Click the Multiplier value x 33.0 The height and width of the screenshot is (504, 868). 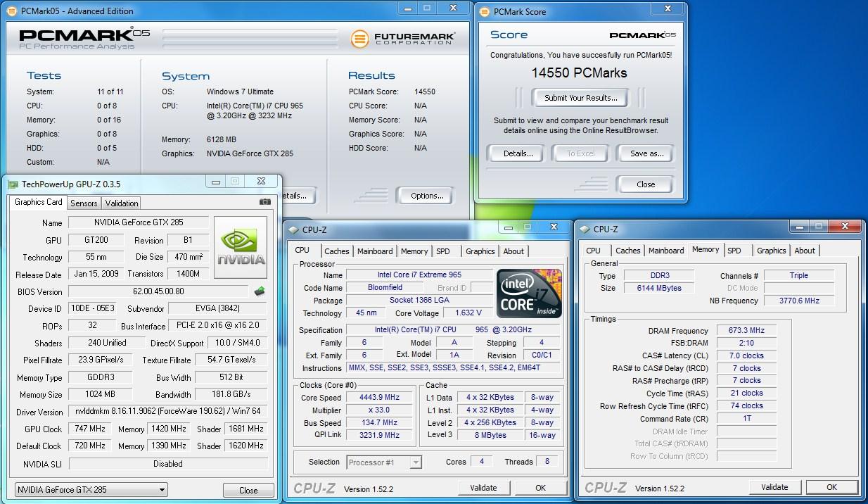coord(378,410)
